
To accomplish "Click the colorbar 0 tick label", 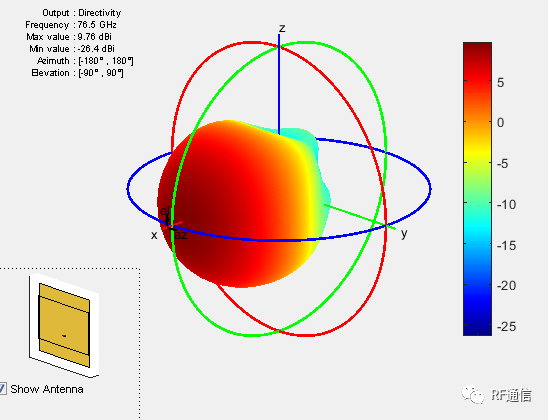I will pos(501,123).
